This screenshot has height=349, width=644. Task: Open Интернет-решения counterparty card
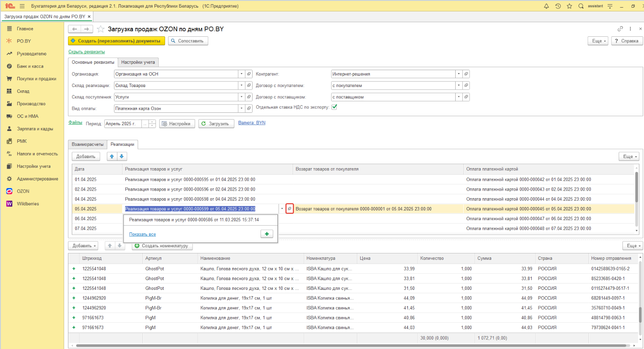[466, 74]
